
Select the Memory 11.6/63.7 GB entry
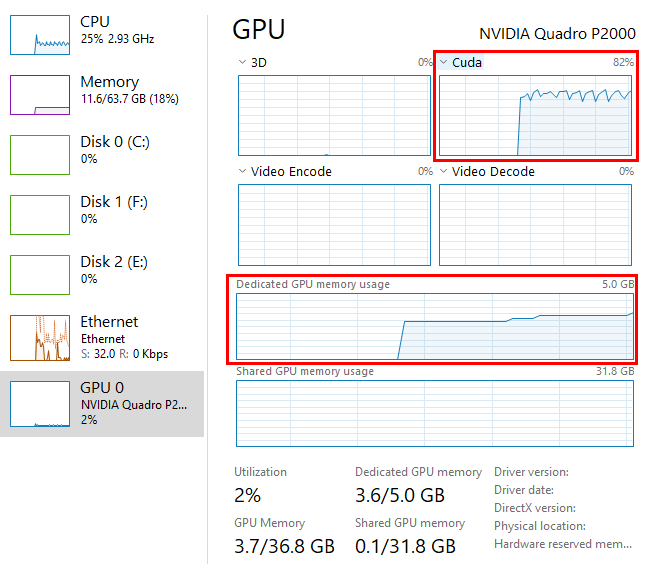(128, 99)
